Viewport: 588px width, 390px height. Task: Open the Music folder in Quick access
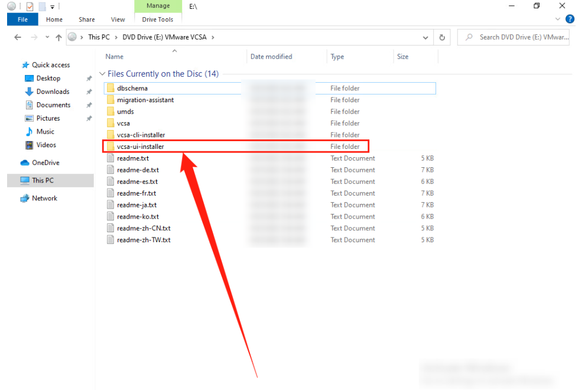coord(45,132)
